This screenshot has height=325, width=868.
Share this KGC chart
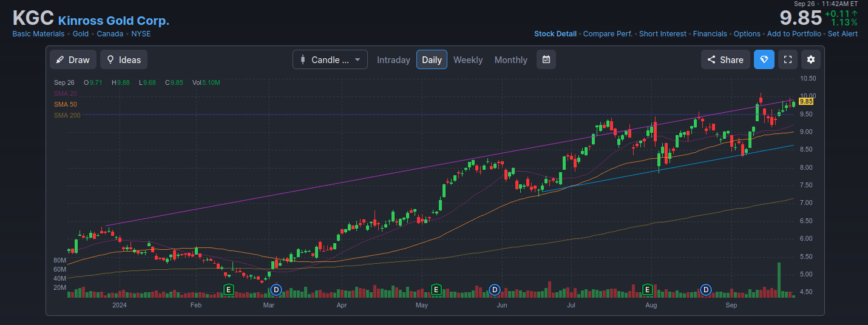tap(725, 59)
